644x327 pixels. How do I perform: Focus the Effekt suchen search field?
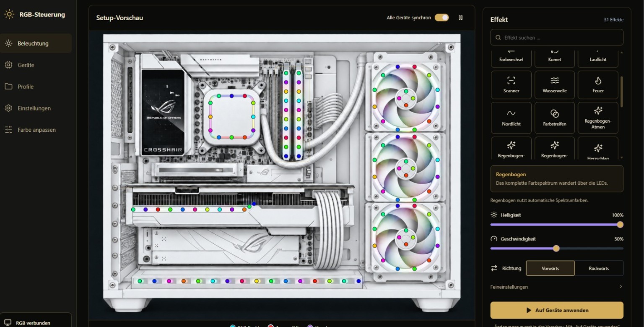coord(557,37)
